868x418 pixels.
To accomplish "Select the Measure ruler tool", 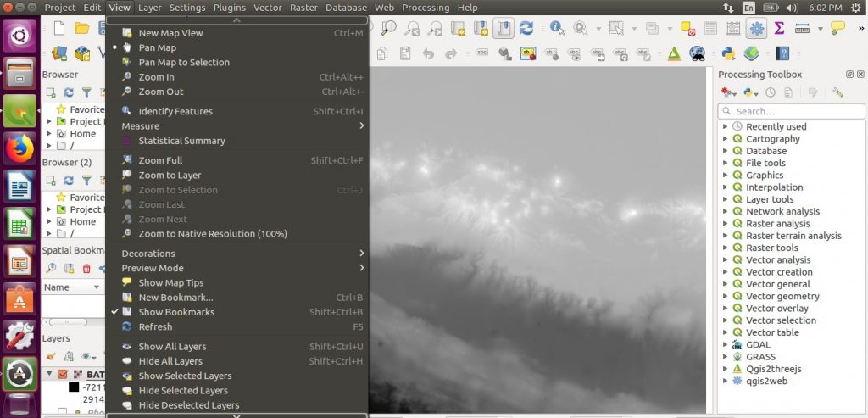I will tap(802, 28).
